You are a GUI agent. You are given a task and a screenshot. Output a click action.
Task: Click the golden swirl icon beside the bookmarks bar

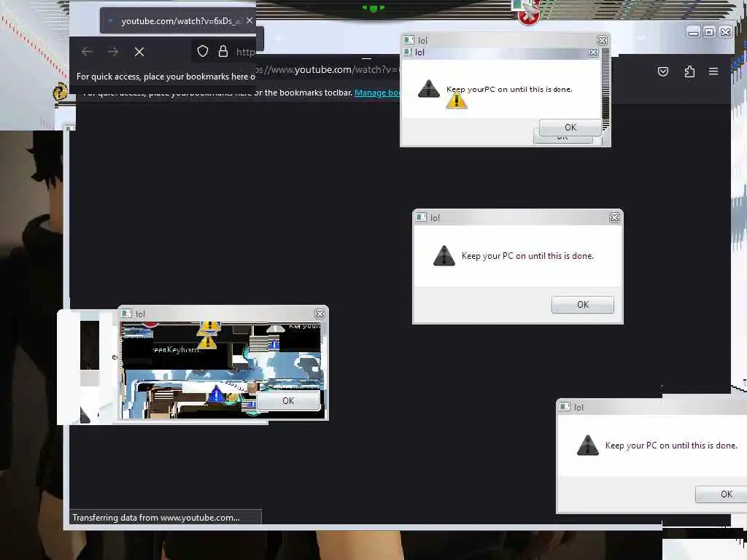point(60,91)
